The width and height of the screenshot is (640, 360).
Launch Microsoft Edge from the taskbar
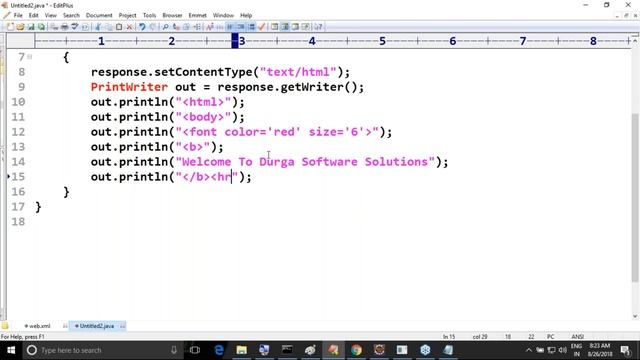[x=219, y=350]
